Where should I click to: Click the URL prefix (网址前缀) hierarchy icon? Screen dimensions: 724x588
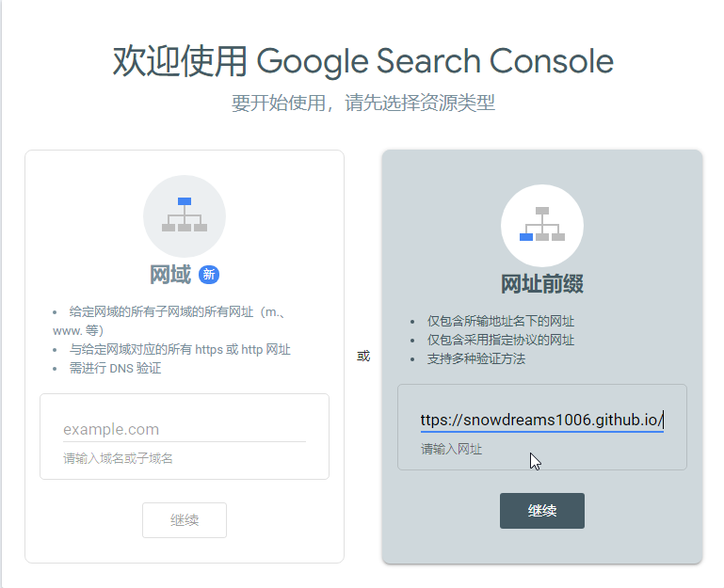click(542, 225)
